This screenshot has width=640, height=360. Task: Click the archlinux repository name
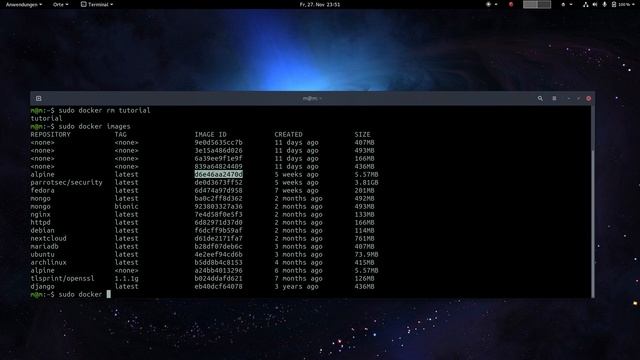[48, 262]
